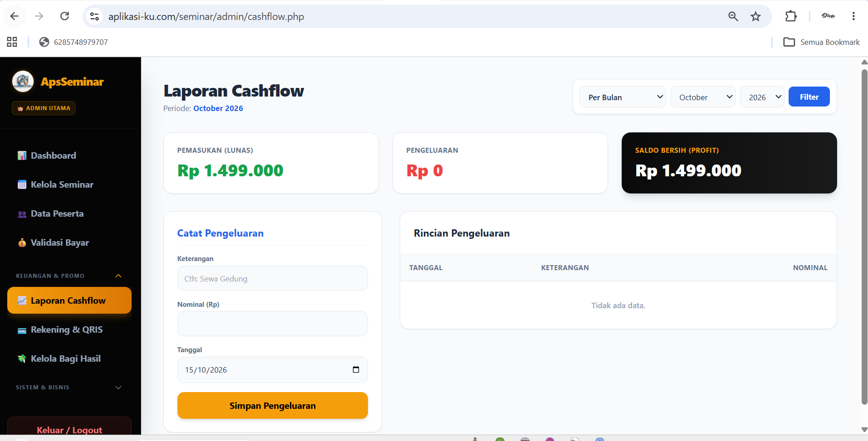Open the Extensions puzzle icon

click(791, 16)
